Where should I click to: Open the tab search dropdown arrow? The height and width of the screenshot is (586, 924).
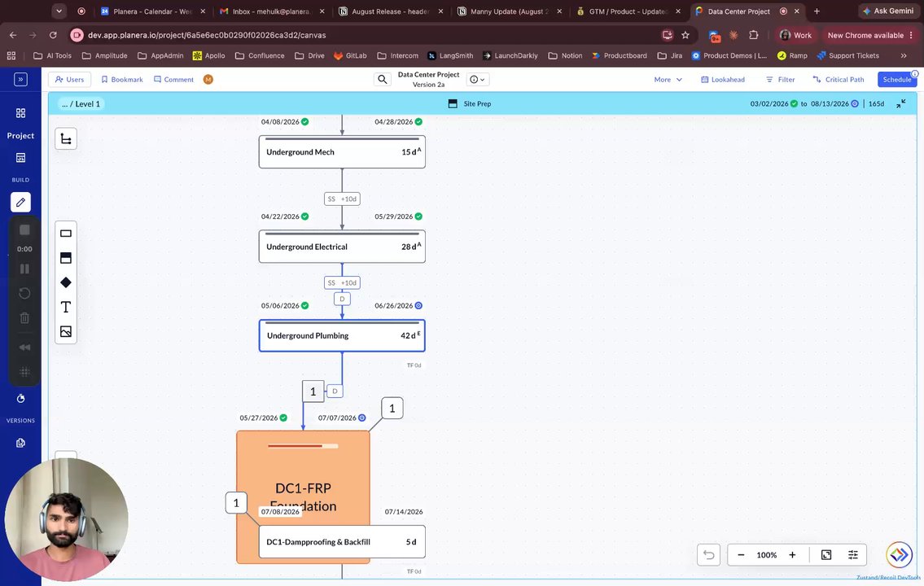coord(59,11)
